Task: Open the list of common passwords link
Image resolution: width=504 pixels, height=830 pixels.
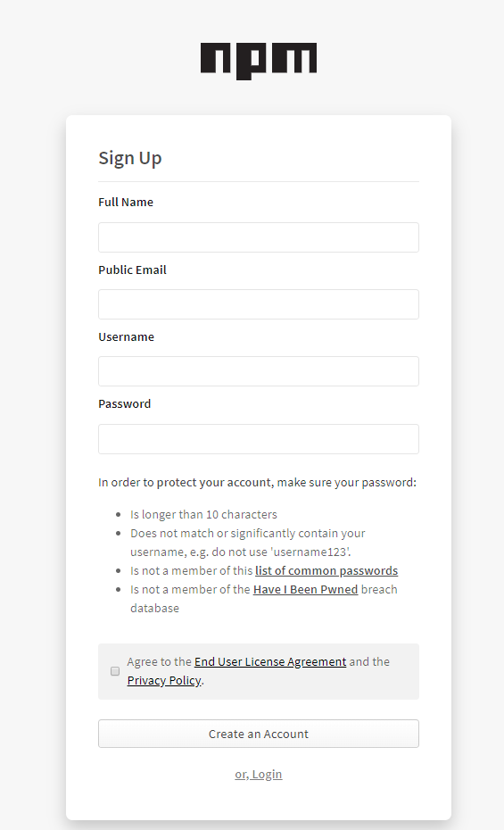Action: [x=326, y=570]
